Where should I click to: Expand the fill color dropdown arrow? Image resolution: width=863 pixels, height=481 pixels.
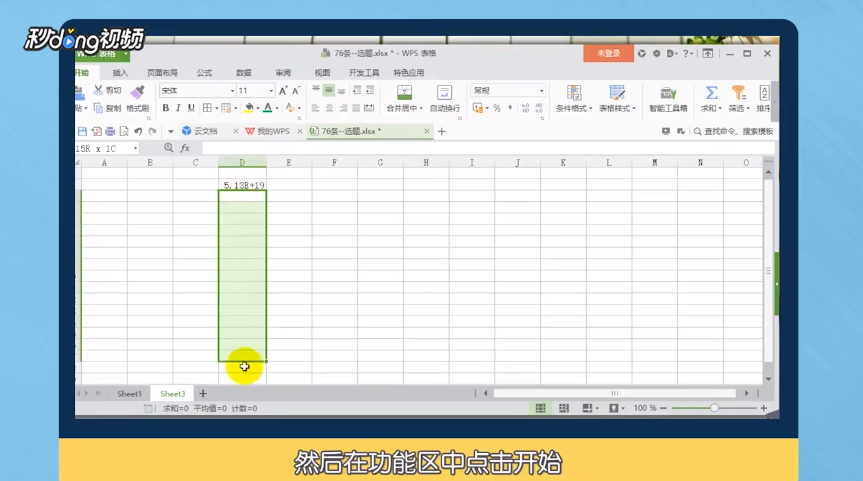[x=258, y=108]
